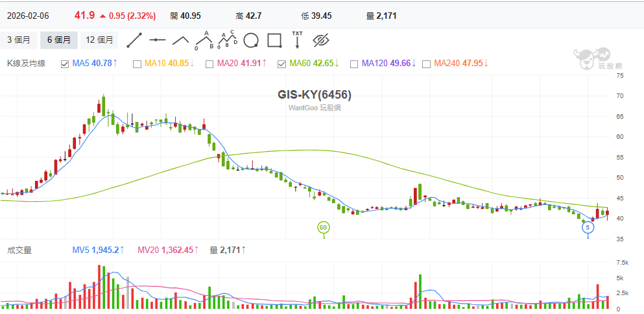644x314 pixels.
Task: Disable the MA60 moving average checkbox
Action: pyautogui.click(x=282, y=64)
